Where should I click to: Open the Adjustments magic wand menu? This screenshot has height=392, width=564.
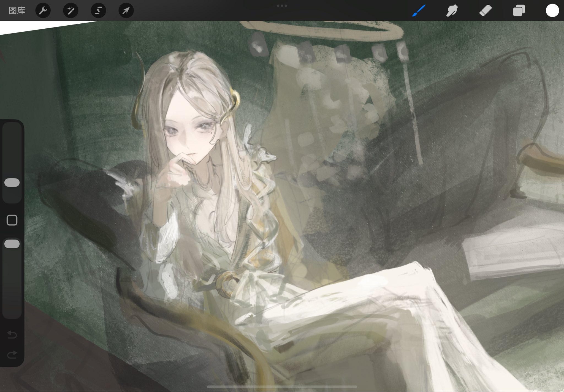click(x=71, y=10)
